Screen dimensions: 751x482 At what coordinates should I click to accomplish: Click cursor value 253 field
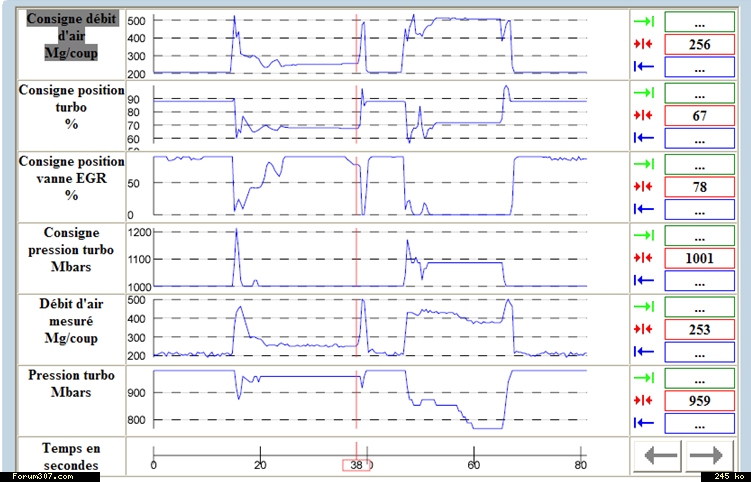(699, 330)
